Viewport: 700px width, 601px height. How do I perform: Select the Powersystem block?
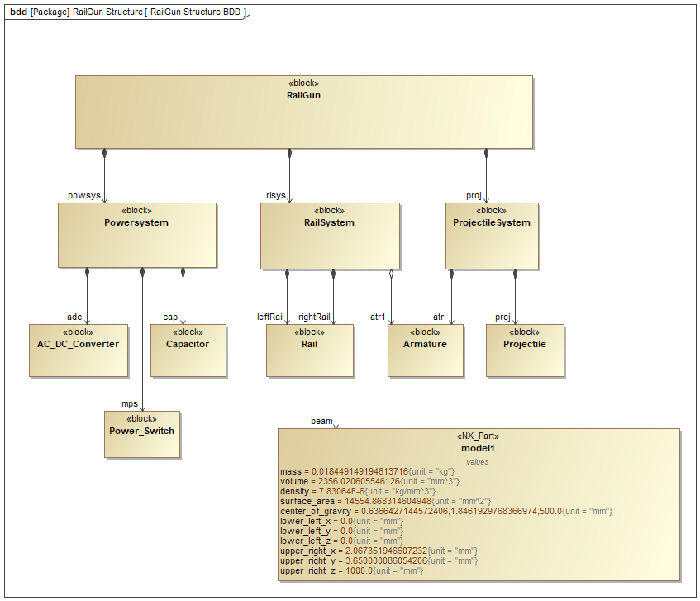point(137,236)
